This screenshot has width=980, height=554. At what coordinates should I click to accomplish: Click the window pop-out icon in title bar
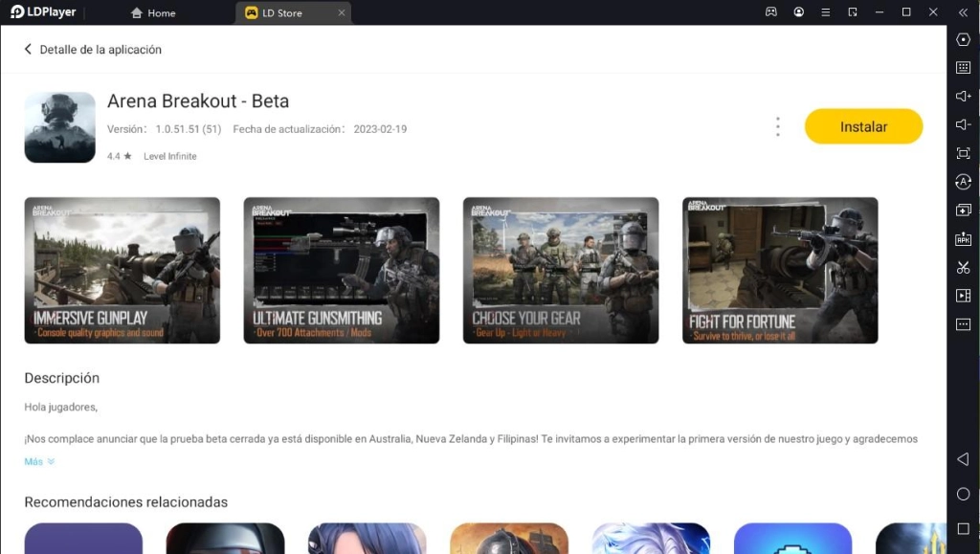pyautogui.click(x=853, y=11)
